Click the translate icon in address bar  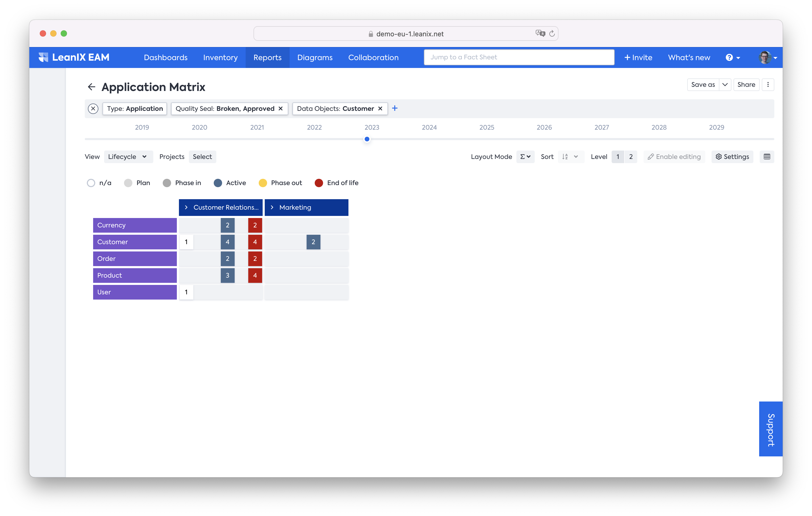tap(540, 33)
